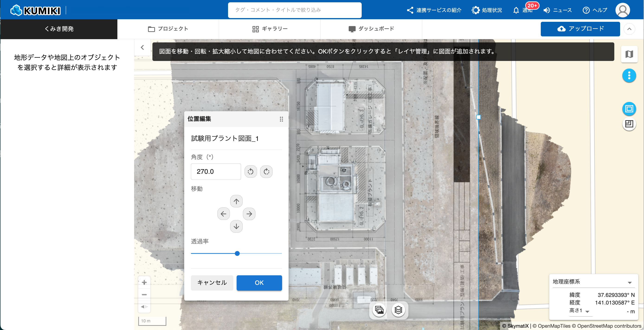This screenshot has height=330, width=644.
Task: Collapse header with chevron beside アップロード
Action: [x=629, y=29]
